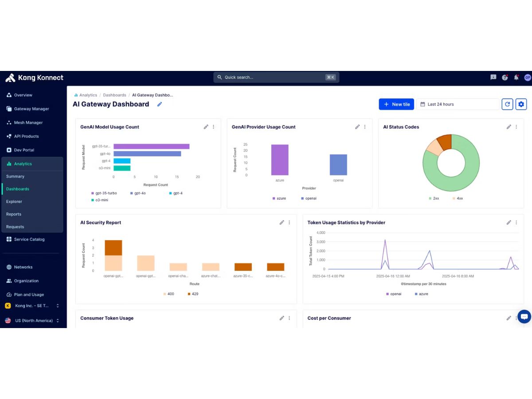Image resolution: width=532 pixels, height=399 pixels.
Task: Collapse the Analytics sidebar section
Action: (32, 164)
